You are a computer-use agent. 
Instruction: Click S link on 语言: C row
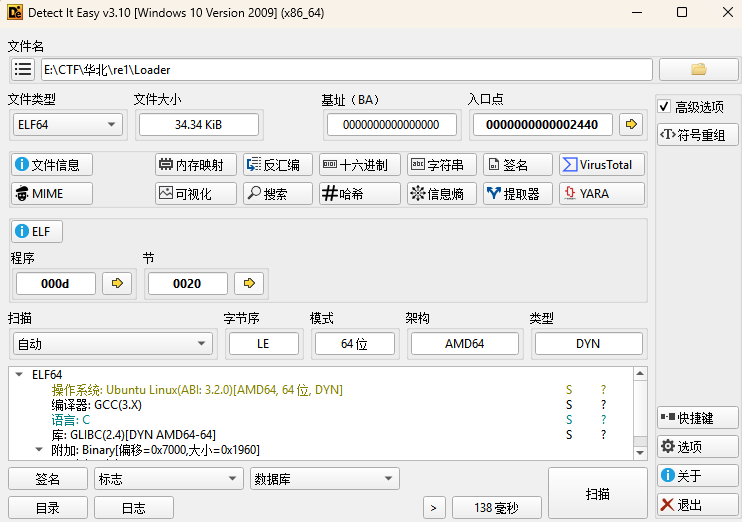569,420
